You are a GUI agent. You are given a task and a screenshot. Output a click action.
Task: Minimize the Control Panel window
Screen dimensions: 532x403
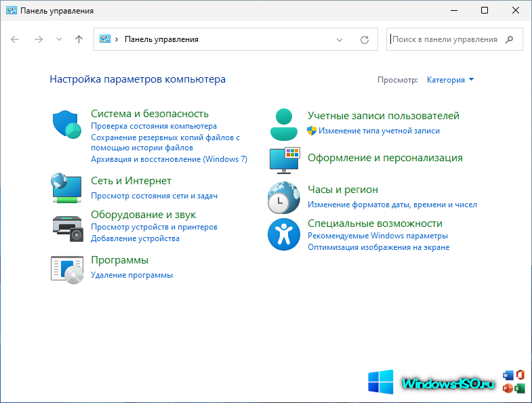pyautogui.click(x=454, y=11)
